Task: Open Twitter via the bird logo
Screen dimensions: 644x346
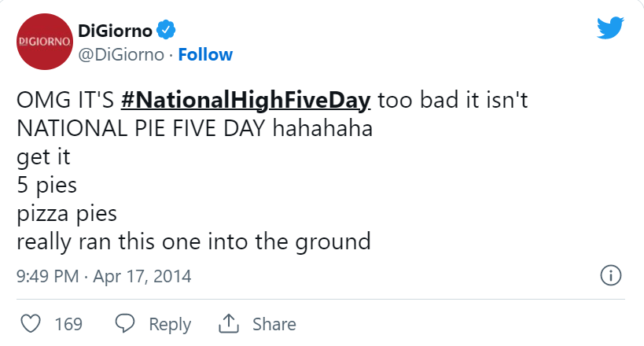Action: coord(610,29)
